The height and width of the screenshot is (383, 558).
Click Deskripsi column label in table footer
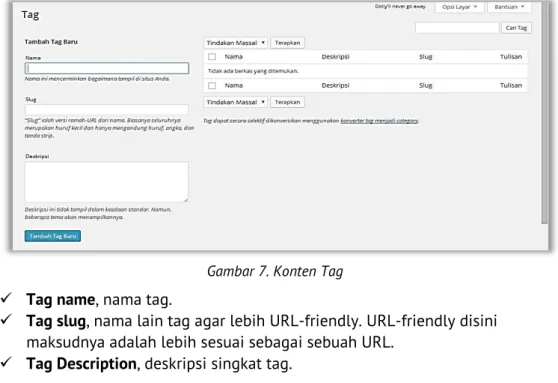click(336, 85)
